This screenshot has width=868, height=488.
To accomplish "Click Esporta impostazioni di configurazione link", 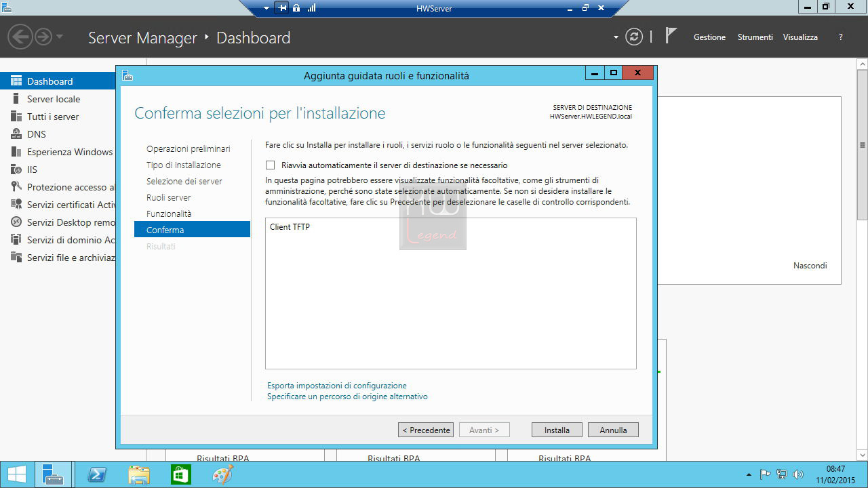I will 337,386.
